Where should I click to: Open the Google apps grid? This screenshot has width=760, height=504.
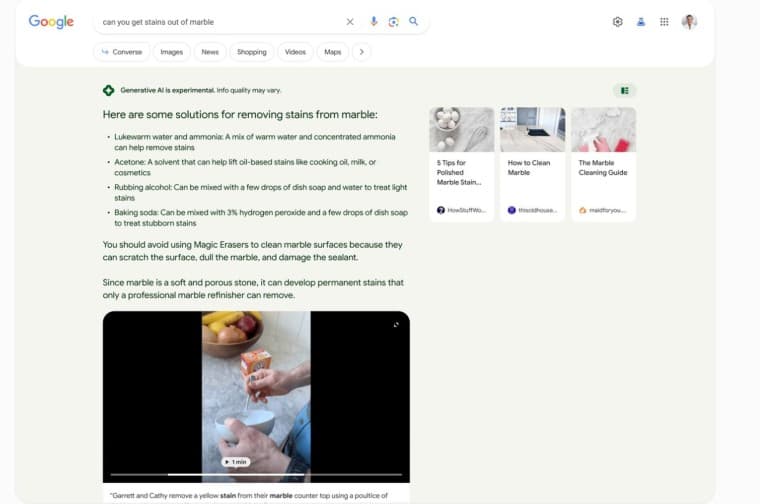tap(664, 22)
